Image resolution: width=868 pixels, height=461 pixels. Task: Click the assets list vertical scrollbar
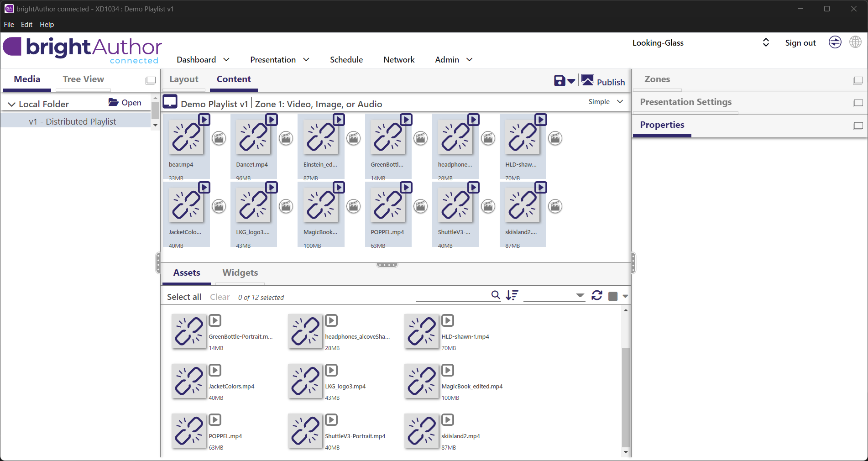point(626,397)
